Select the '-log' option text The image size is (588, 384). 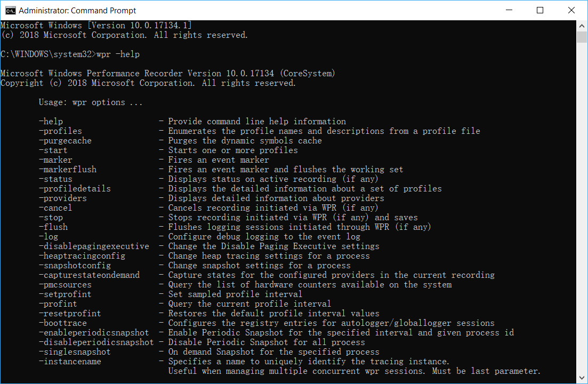[x=49, y=237]
